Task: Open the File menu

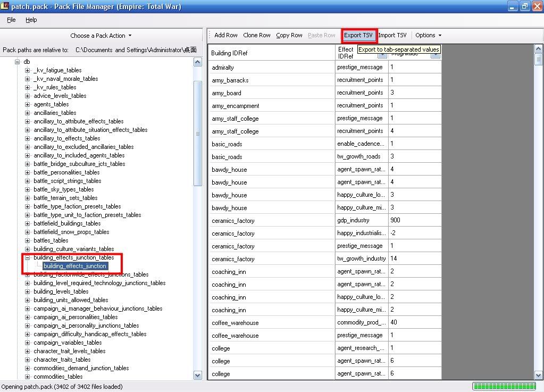Action: pos(11,20)
